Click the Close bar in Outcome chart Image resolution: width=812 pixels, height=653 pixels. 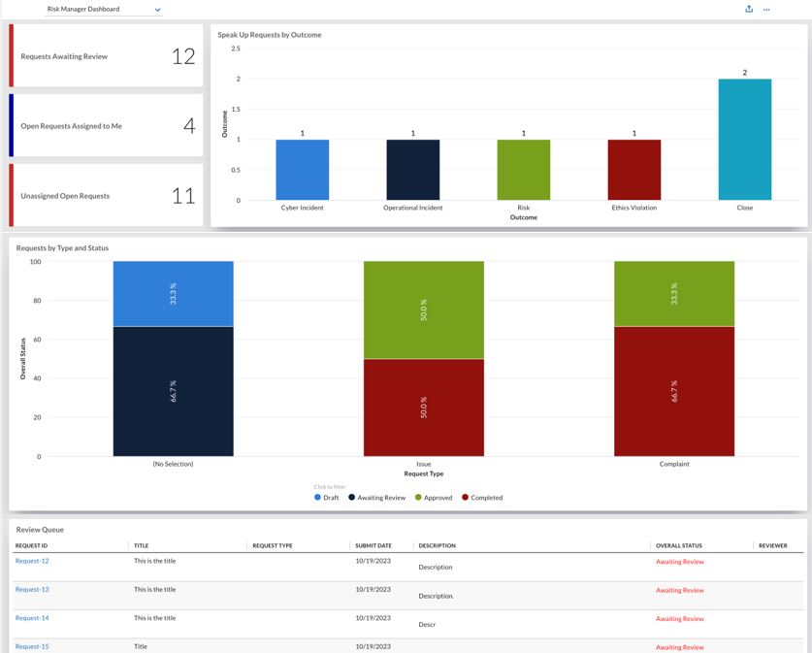pos(745,140)
